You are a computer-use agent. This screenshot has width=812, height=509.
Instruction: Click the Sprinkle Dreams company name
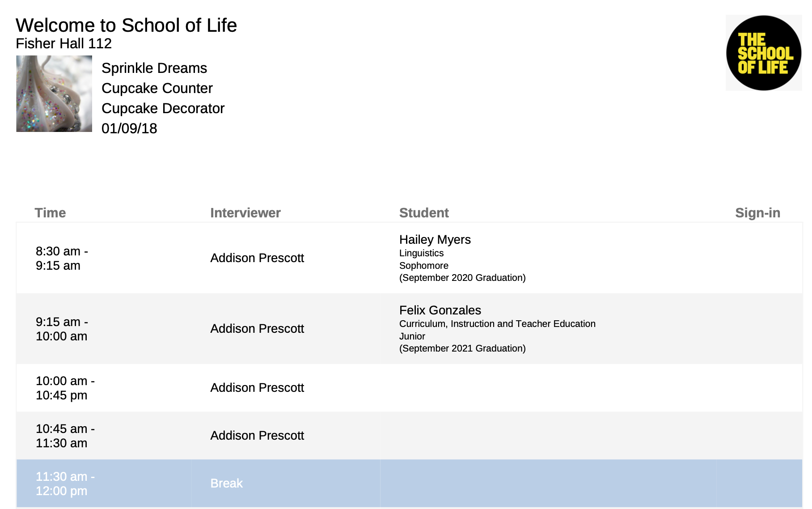coord(154,68)
